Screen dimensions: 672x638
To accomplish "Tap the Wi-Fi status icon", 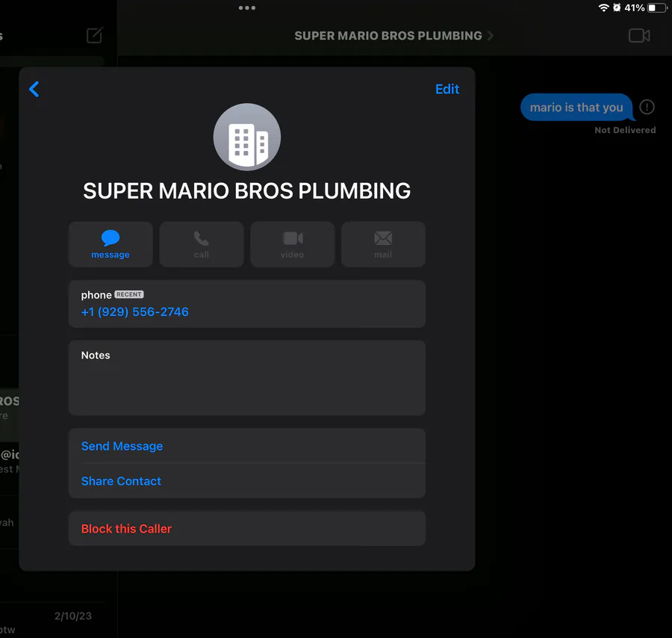I will (603, 7).
